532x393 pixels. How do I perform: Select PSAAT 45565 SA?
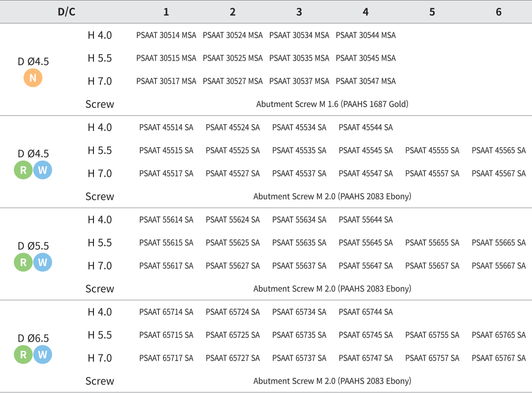coord(499,151)
